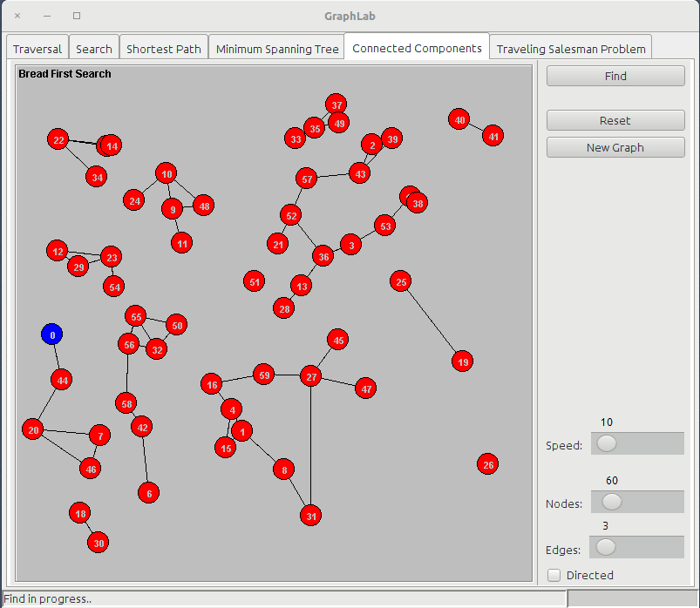Click graph node 57
The width and height of the screenshot is (700, 608).
306,179
